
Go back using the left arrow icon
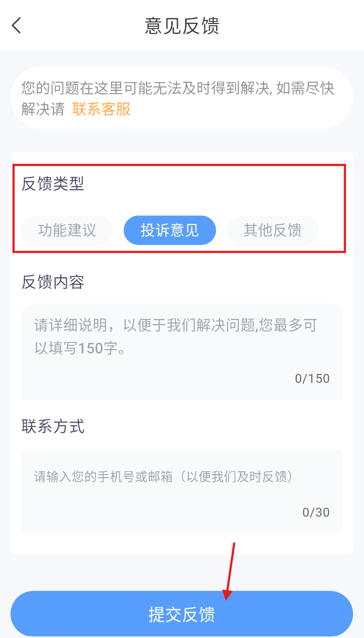pyautogui.click(x=17, y=26)
